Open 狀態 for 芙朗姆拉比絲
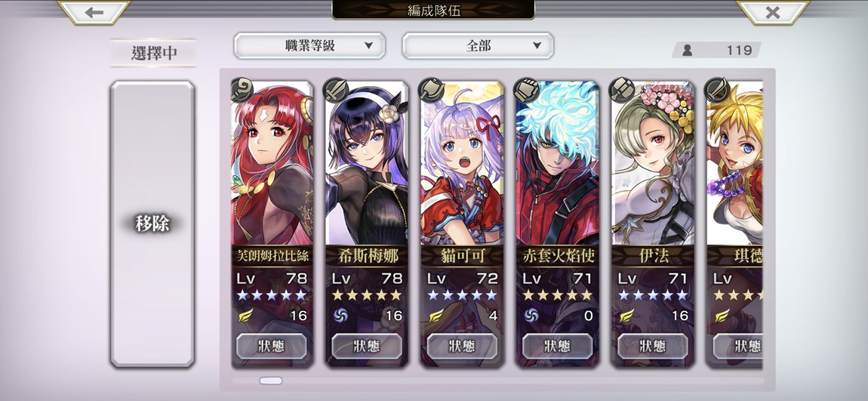Image resolution: width=868 pixels, height=401 pixels. point(272,346)
